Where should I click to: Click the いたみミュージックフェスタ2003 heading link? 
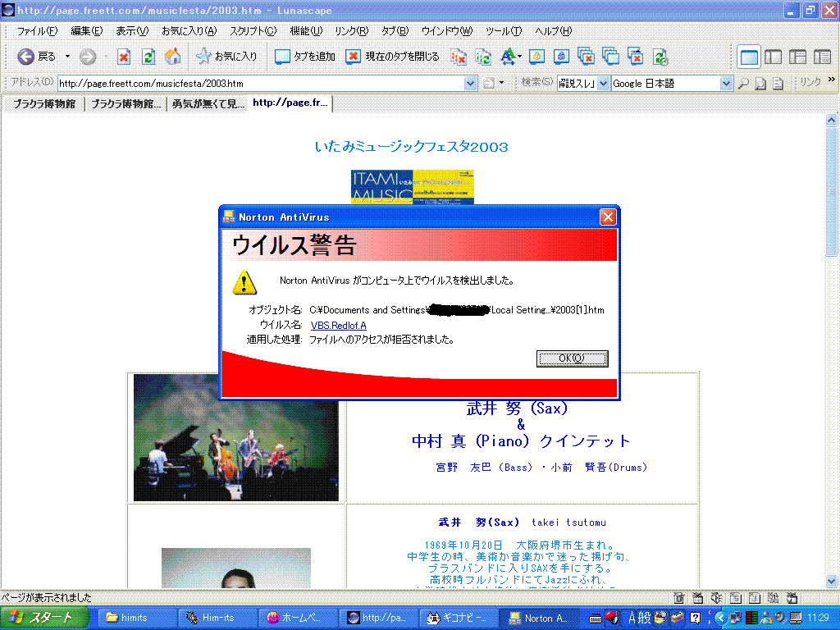tap(412, 147)
